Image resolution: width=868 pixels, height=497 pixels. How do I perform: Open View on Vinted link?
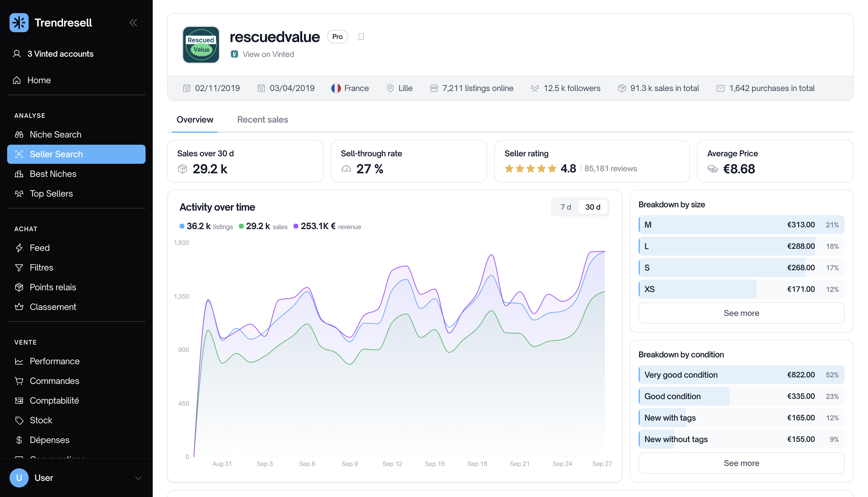(x=262, y=54)
